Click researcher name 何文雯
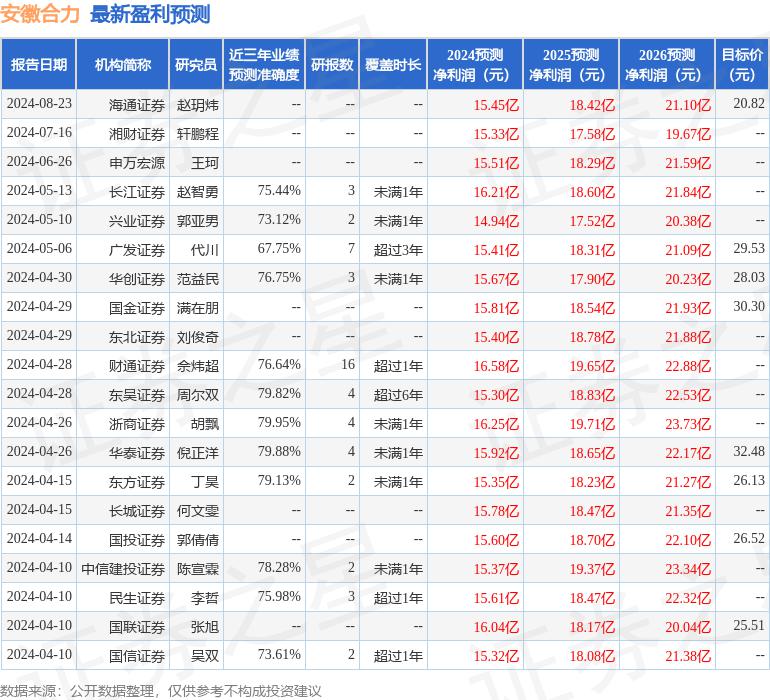770x700 pixels. coord(197,511)
